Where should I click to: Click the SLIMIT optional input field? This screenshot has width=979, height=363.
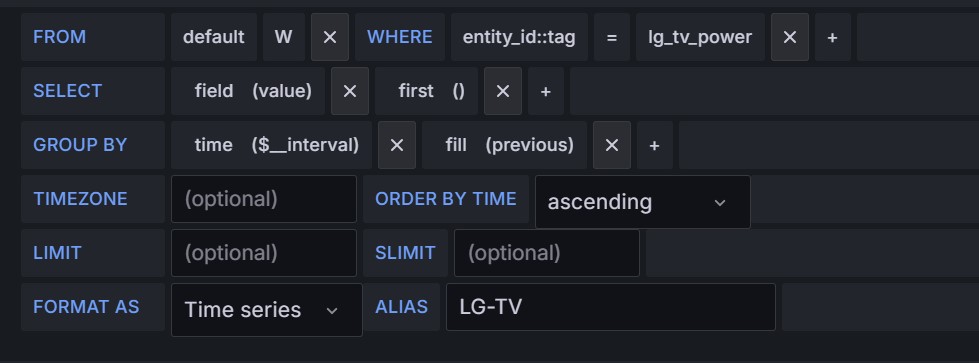(x=546, y=253)
